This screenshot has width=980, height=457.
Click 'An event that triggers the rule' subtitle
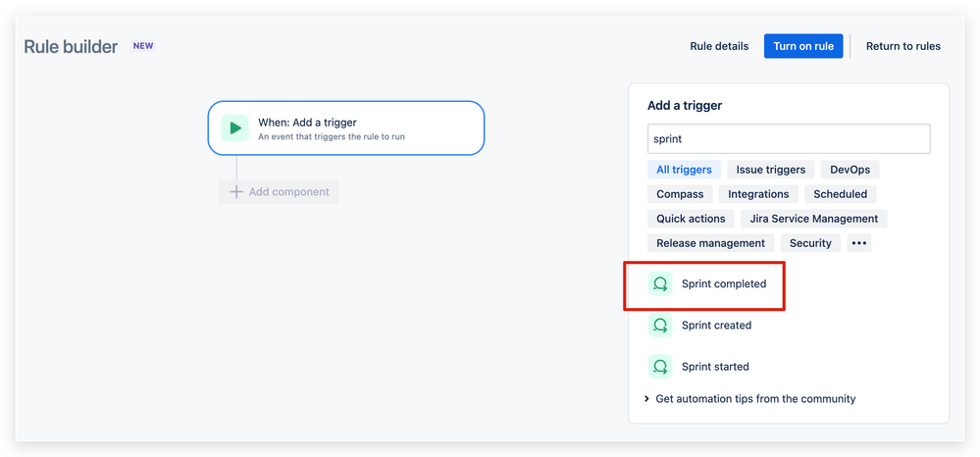point(332,136)
